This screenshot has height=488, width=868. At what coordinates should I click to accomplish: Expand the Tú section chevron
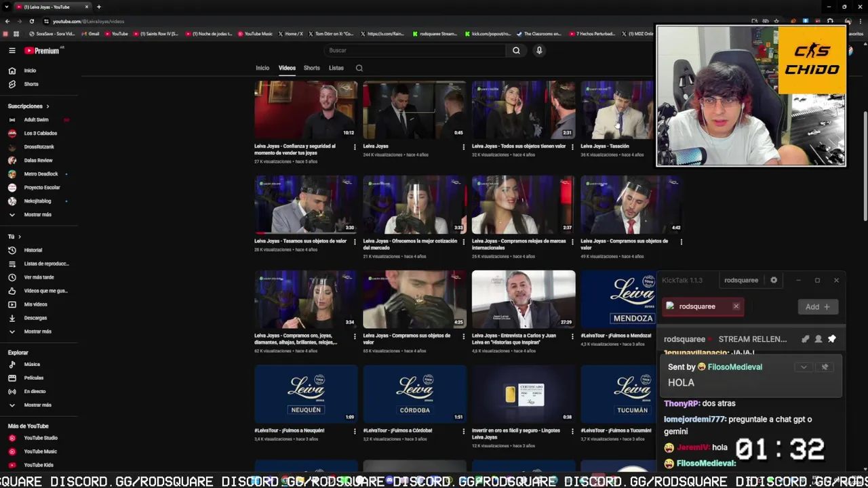[x=20, y=237]
